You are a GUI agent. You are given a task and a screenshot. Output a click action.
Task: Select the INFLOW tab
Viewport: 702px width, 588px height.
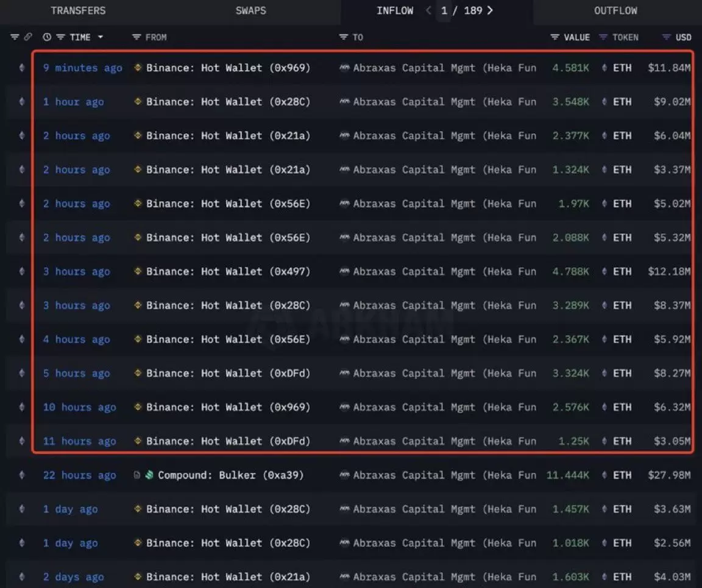394,11
